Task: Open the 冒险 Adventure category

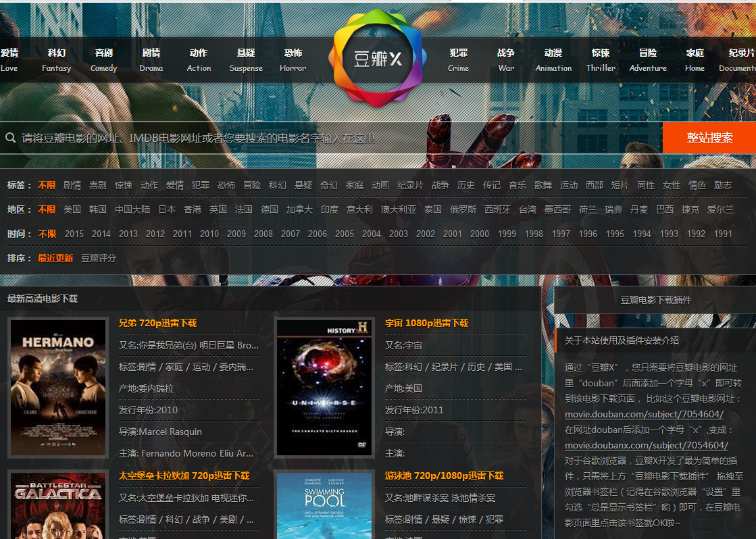Action: point(648,60)
